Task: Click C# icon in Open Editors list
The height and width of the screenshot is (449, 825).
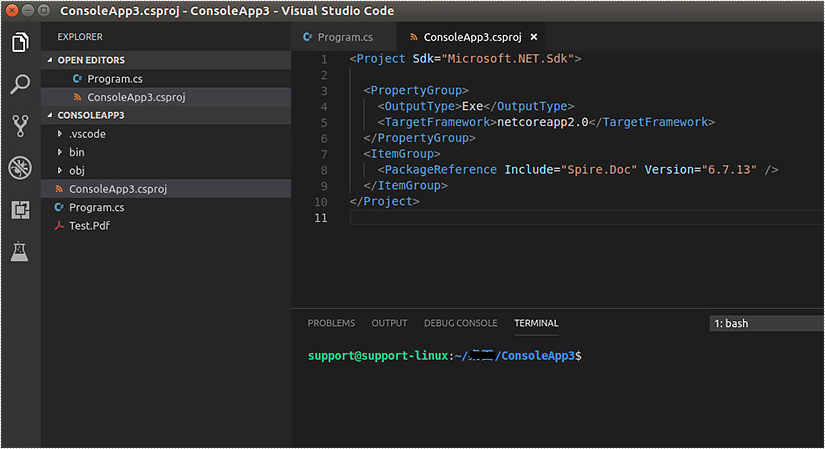Action: 77,78
